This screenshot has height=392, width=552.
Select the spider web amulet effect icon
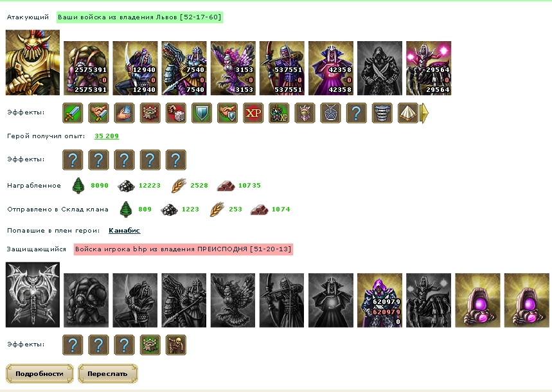coord(330,113)
